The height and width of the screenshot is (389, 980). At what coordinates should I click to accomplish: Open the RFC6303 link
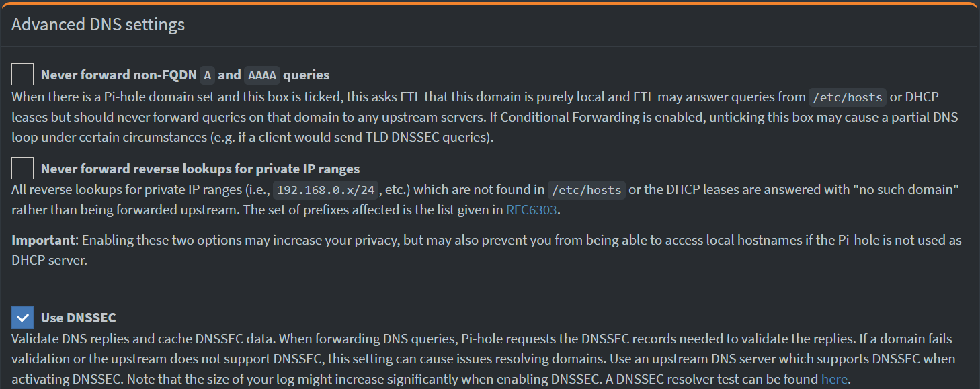click(x=531, y=210)
